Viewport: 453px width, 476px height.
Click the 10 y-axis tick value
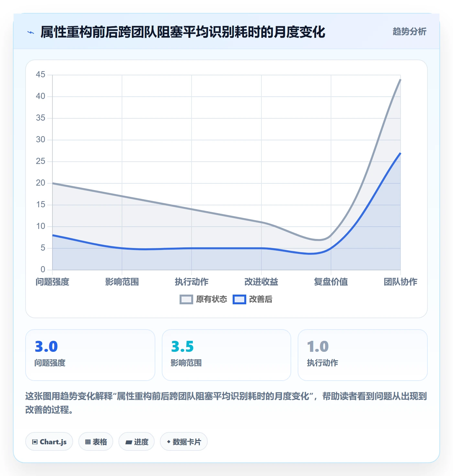(40, 226)
